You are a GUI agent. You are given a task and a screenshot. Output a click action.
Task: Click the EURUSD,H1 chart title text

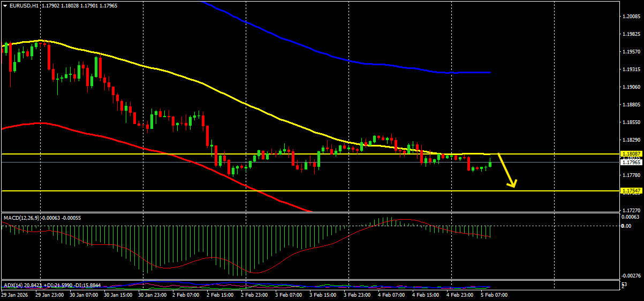point(24,5)
